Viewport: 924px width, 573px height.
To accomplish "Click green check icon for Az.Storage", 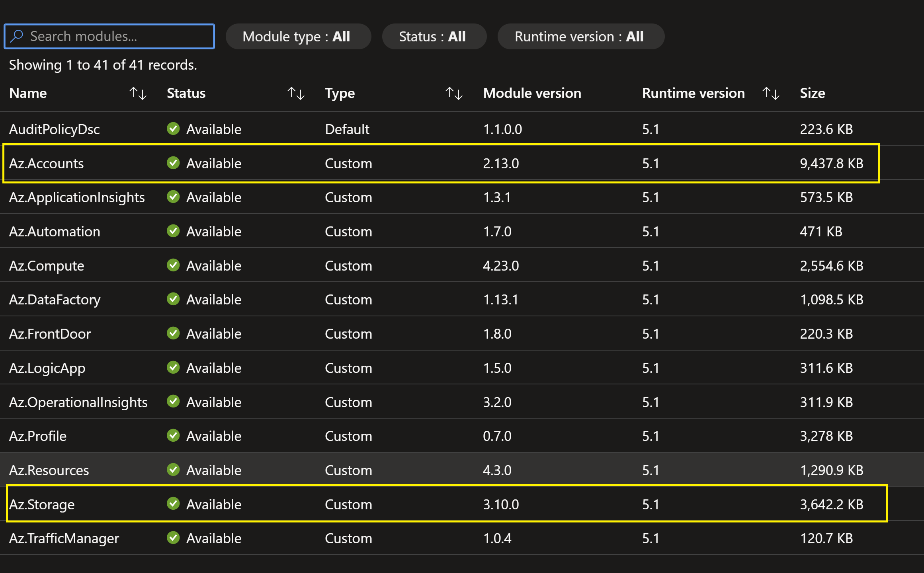I will (x=173, y=504).
